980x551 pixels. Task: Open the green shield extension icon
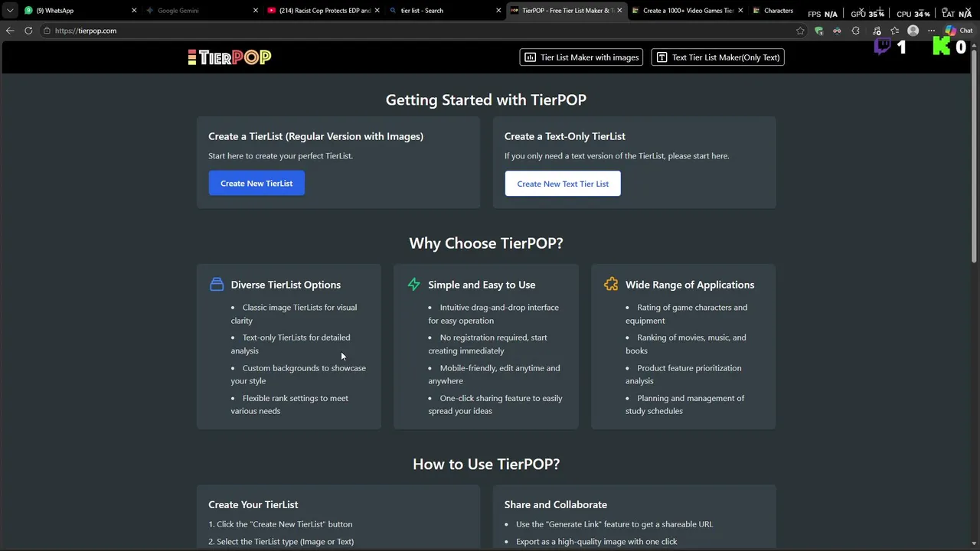[818, 31]
